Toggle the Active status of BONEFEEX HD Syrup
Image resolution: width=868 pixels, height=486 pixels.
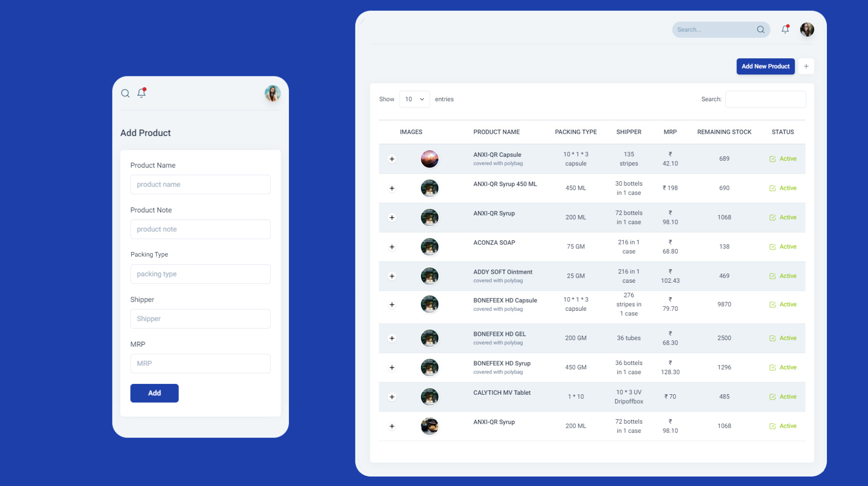coord(773,367)
